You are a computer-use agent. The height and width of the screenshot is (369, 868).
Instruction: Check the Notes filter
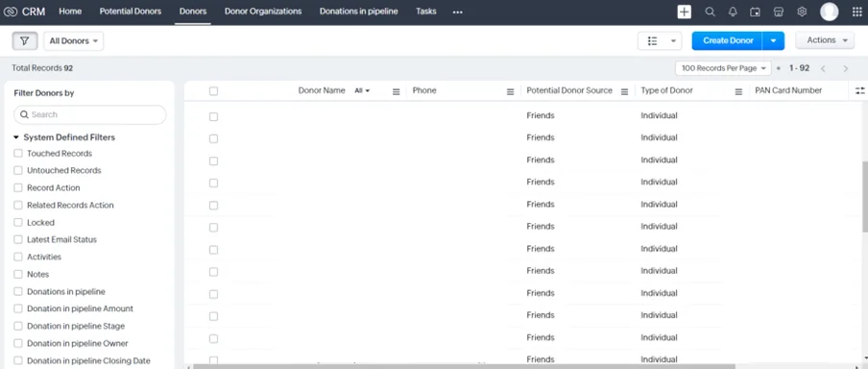[18, 274]
